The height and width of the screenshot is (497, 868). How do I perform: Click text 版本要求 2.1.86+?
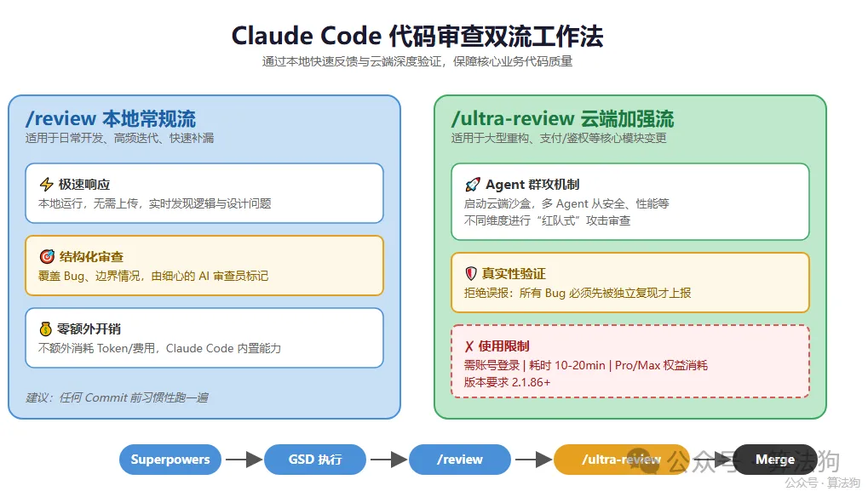click(507, 382)
